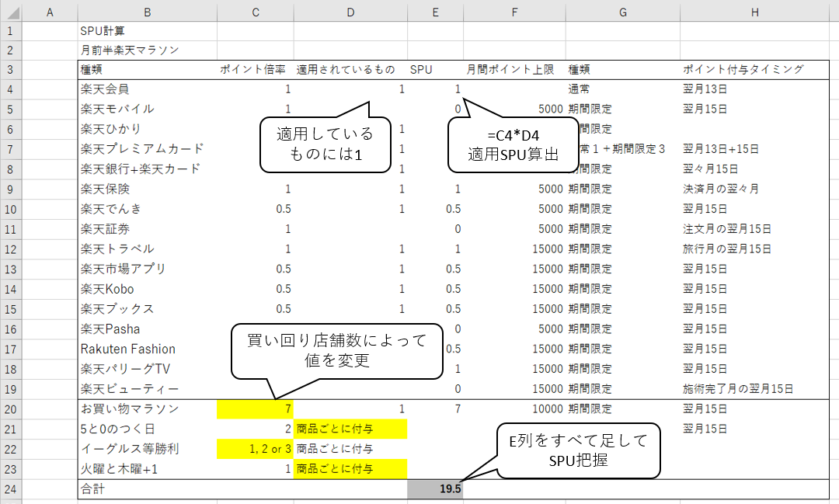This screenshot has width=839, height=504.
Task: Click the 通常 type cell
Action: point(623,89)
